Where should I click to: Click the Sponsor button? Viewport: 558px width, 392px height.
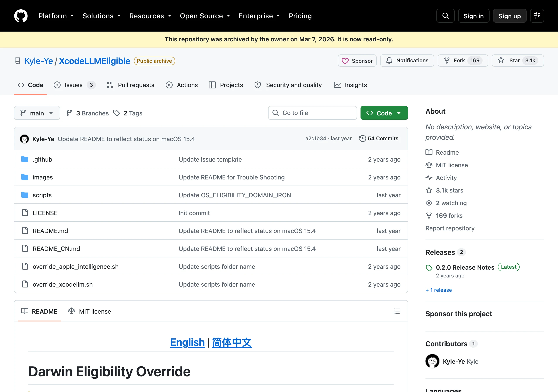357,61
